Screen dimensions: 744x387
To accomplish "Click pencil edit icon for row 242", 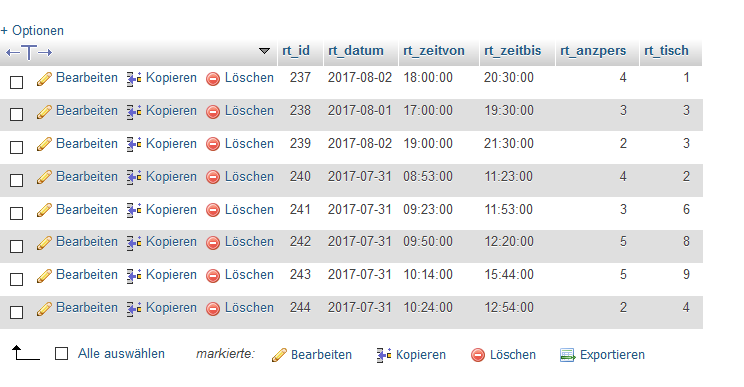I will point(44,243).
